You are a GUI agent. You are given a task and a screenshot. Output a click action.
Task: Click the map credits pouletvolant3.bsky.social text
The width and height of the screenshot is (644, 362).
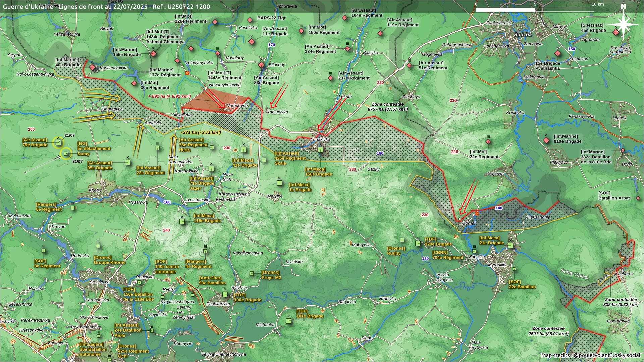(x=591, y=355)
